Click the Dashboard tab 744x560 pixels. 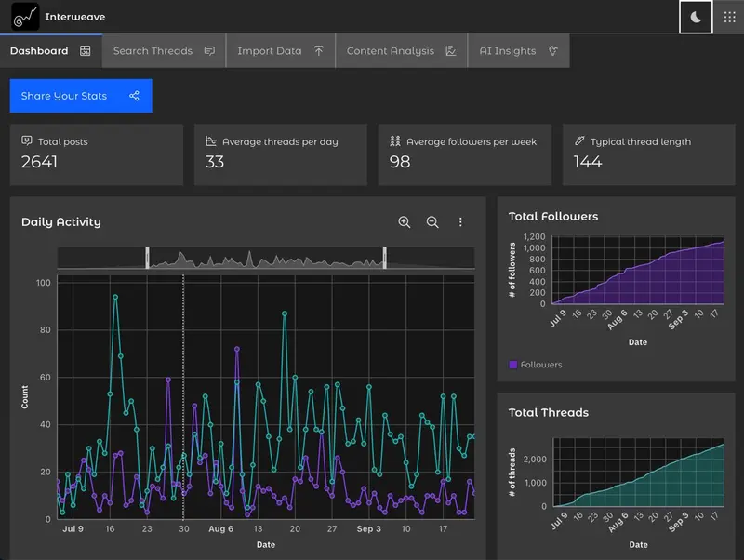(x=50, y=51)
